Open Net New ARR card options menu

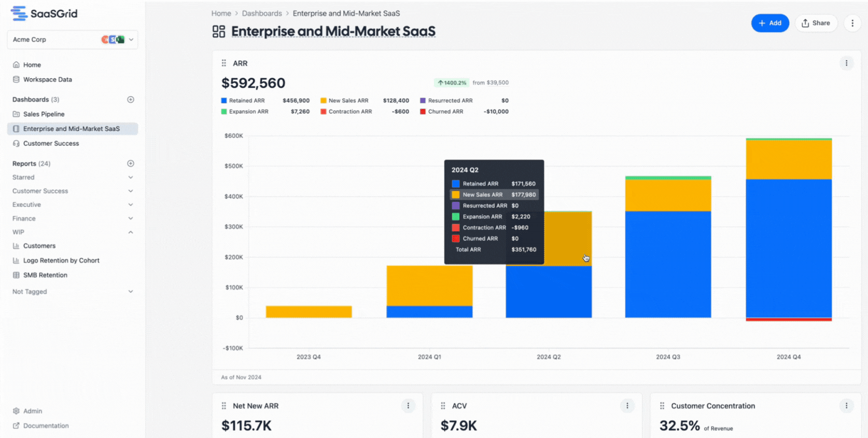click(408, 406)
